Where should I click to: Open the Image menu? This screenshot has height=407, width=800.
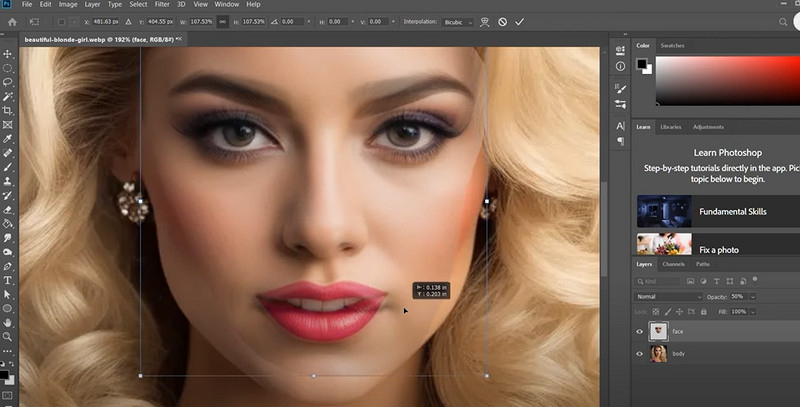tap(68, 4)
